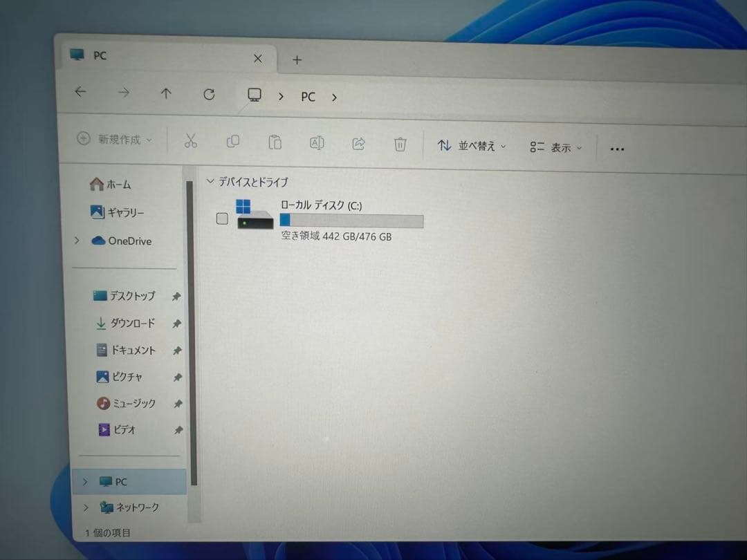Screen dimensions: 747x560
Task: Tick the checkbox beside ローカル ディスク (C:)
Action: tap(222, 219)
